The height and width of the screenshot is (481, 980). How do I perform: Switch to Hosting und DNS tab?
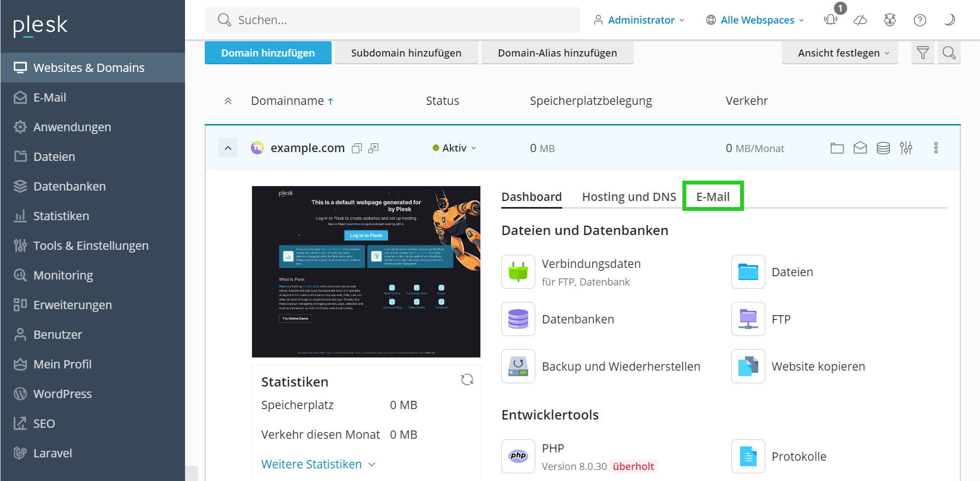point(629,197)
